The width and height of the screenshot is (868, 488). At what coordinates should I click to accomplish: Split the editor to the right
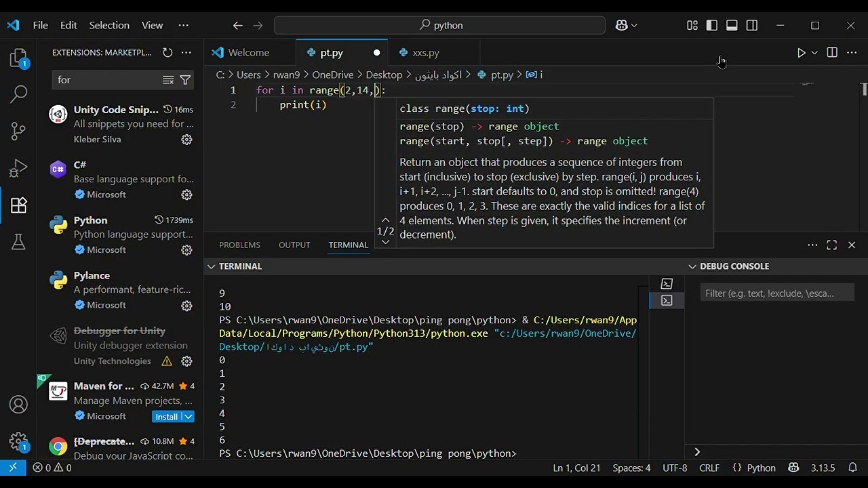coord(832,53)
